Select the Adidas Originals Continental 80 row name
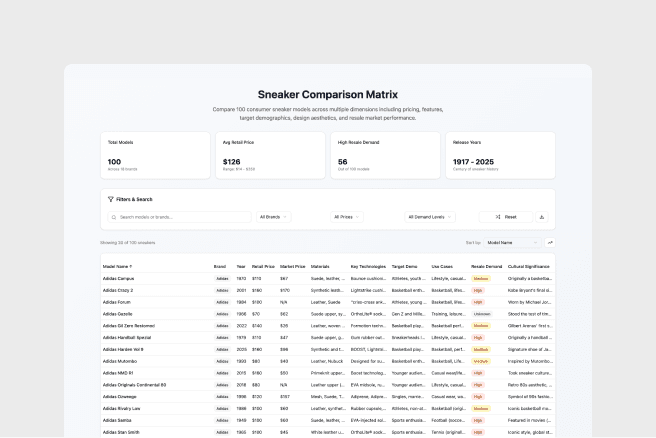Screen dimensions: 656x438 point(134,385)
